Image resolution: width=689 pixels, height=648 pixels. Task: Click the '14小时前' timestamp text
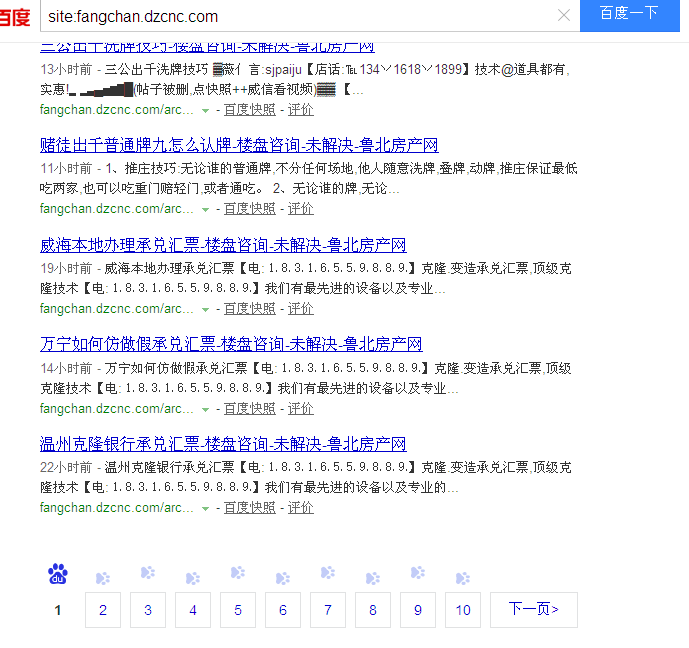pos(66,368)
